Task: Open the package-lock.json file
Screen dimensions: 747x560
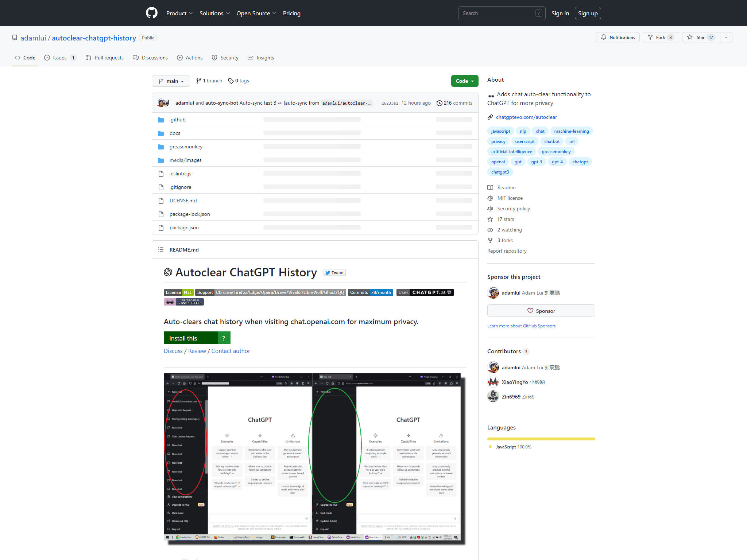Action: [190, 214]
